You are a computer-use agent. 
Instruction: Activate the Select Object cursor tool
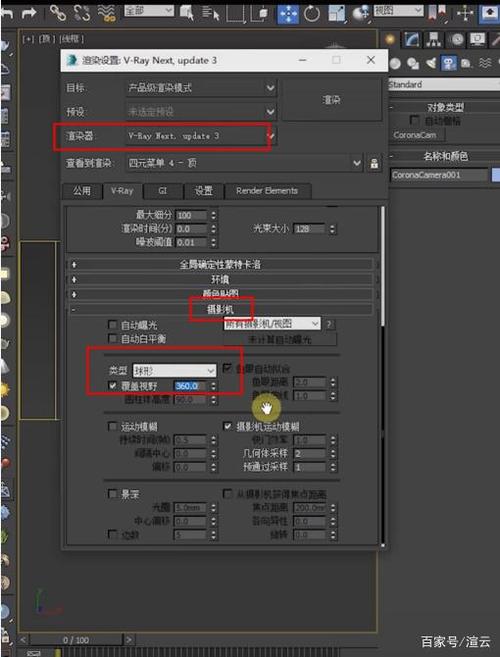(187, 13)
